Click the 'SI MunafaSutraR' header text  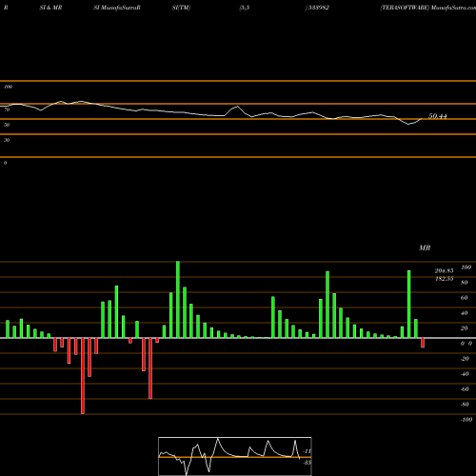(117, 8)
